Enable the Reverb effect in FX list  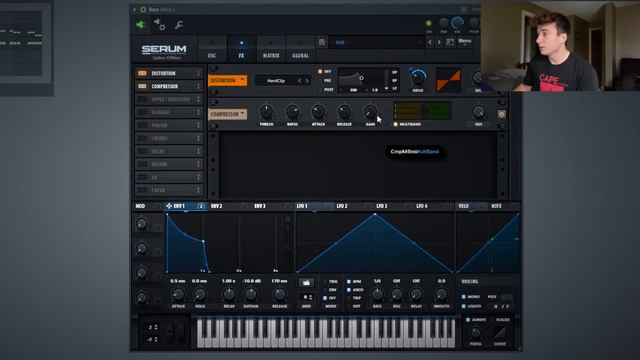pos(142,164)
